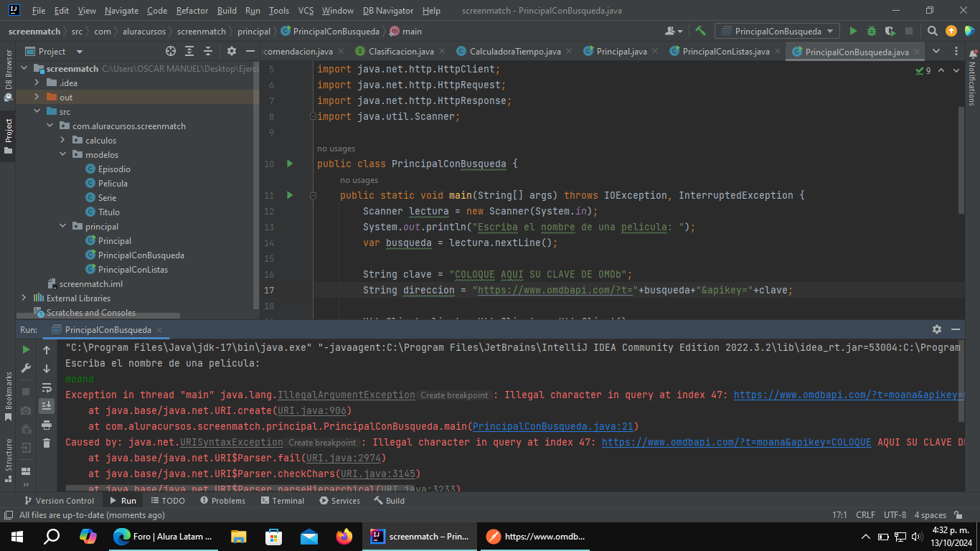Collapse all nodes in Project panel
The image size is (980, 551).
click(x=208, y=51)
